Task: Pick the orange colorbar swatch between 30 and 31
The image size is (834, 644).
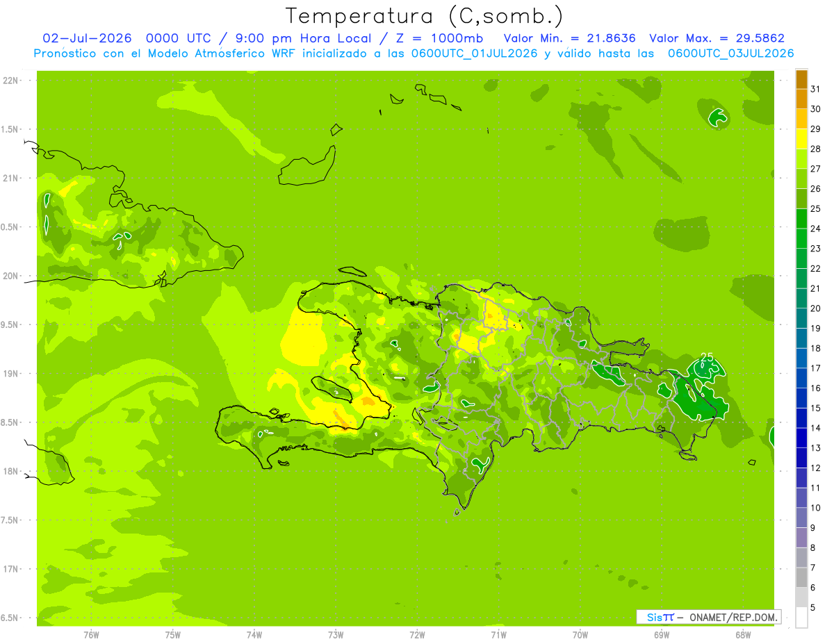Action: [801, 99]
